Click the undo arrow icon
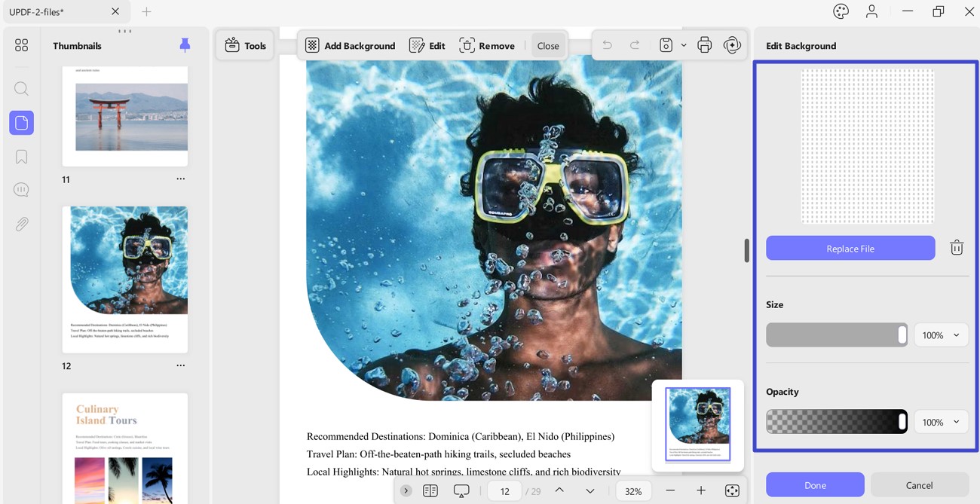The height and width of the screenshot is (504, 980). 607,45
